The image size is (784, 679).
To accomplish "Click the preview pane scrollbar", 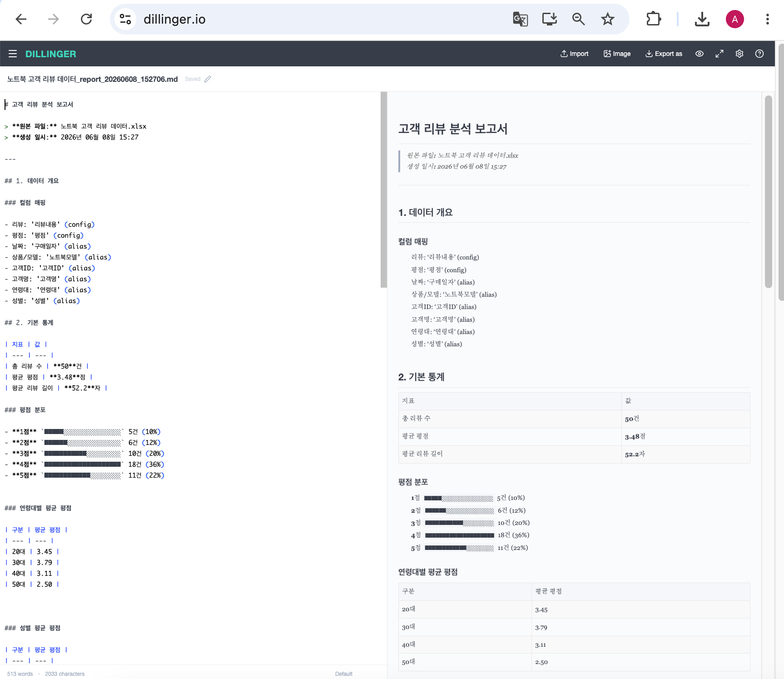I will (x=769, y=192).
